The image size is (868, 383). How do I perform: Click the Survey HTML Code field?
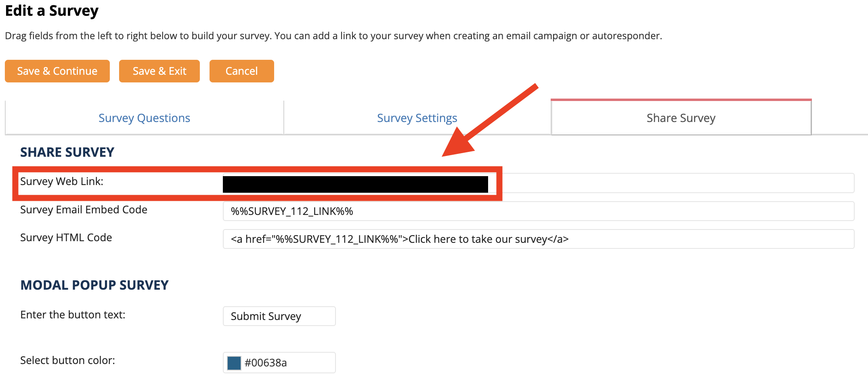539,239
